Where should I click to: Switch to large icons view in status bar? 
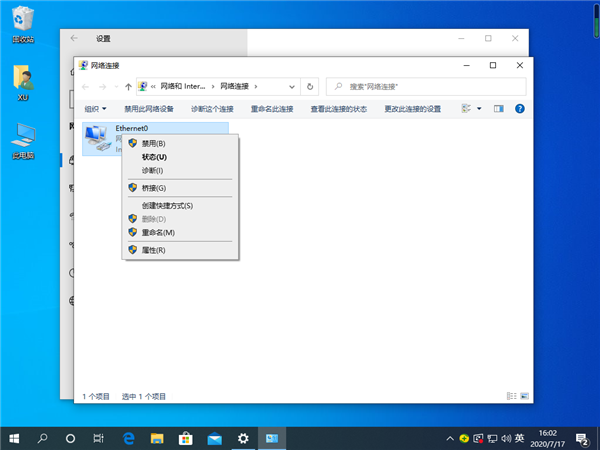[x=523, y=396]
